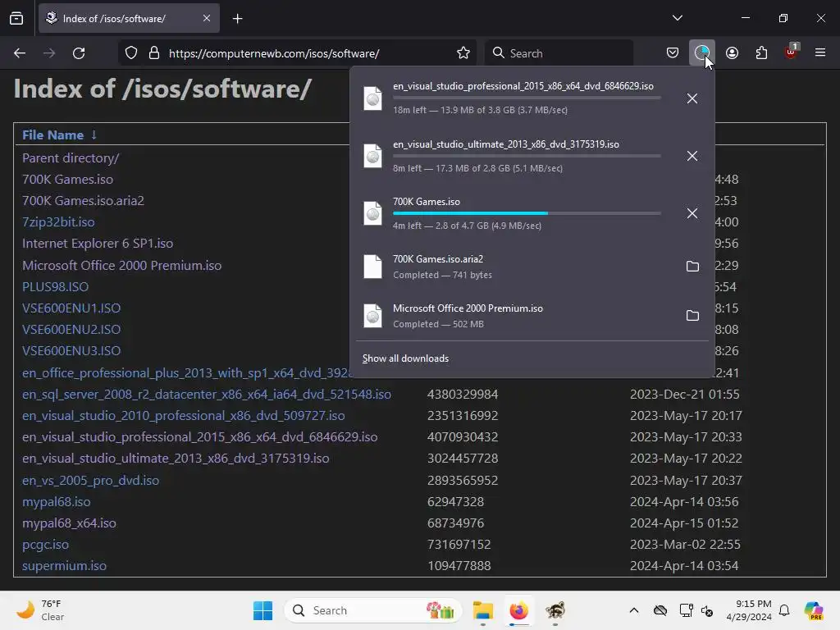Download en_vs_2005_pro_dvd.iso
This screenshot has width=840, height=630.
pyautogui.click(x=90, y=481)
